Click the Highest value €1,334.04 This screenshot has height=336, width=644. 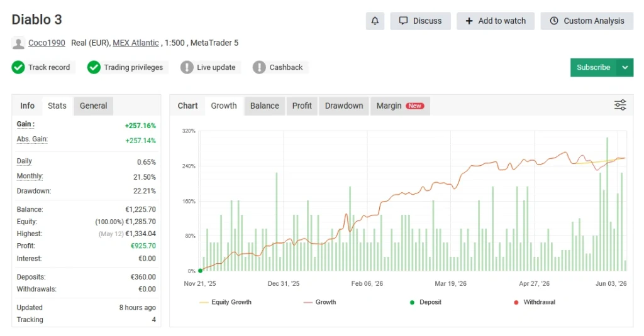pos(140,234)
